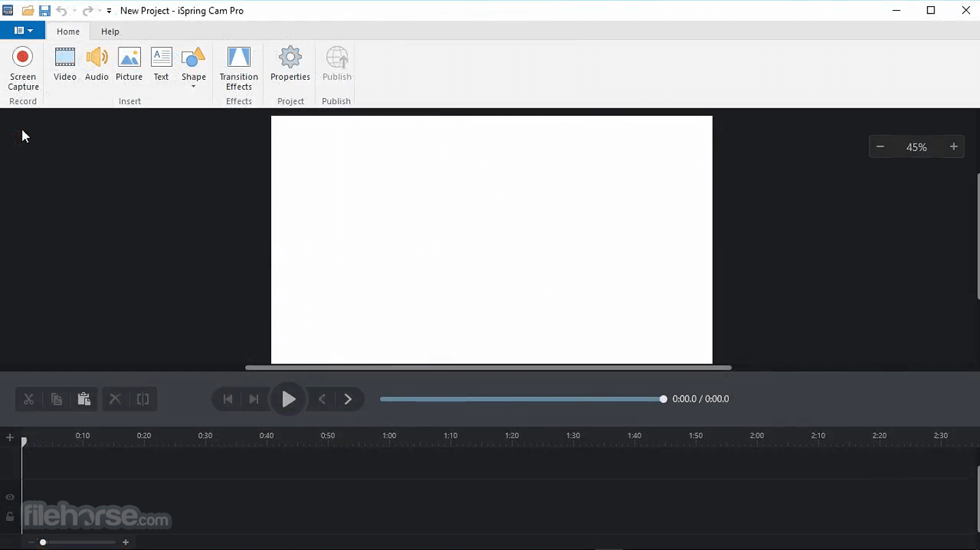980x550 pixels.
Task: Start a Screen Capture recording
Action: pos(23,68)
